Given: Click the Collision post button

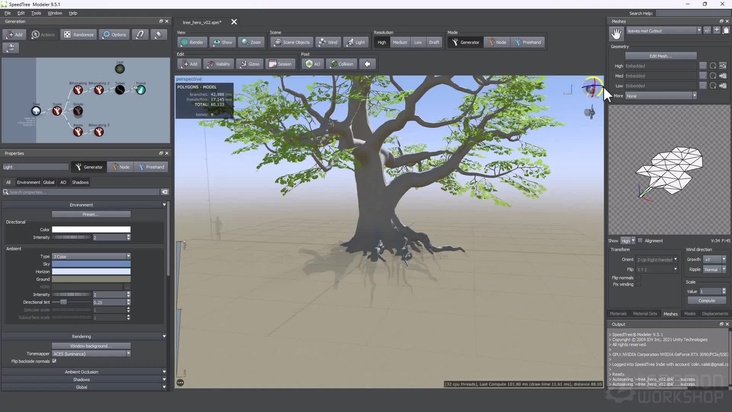Looking at the screenshot, I should coord(342,64).
